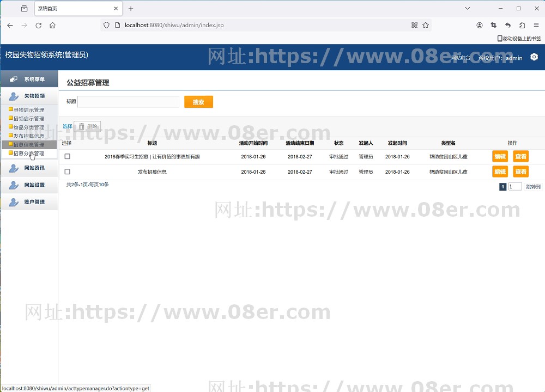Open the account profile icon
545x392 pixels.
[x=479, y=25]
